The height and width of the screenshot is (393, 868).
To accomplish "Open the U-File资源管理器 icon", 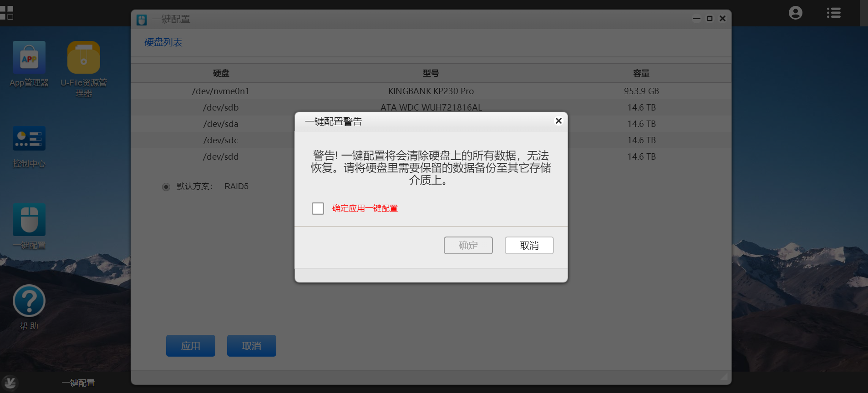I will pyautogui.click(x=84, y=58).
